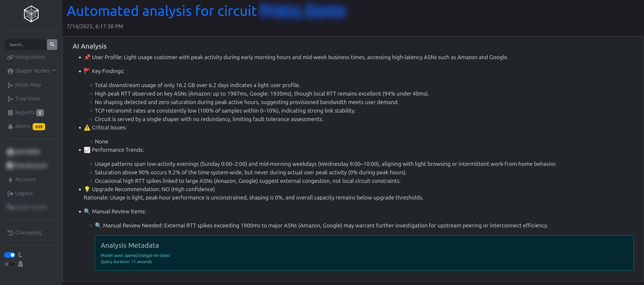Click the Changelog history icon
This screenshot has height=285, width=644.
click(x=10, y=233)
